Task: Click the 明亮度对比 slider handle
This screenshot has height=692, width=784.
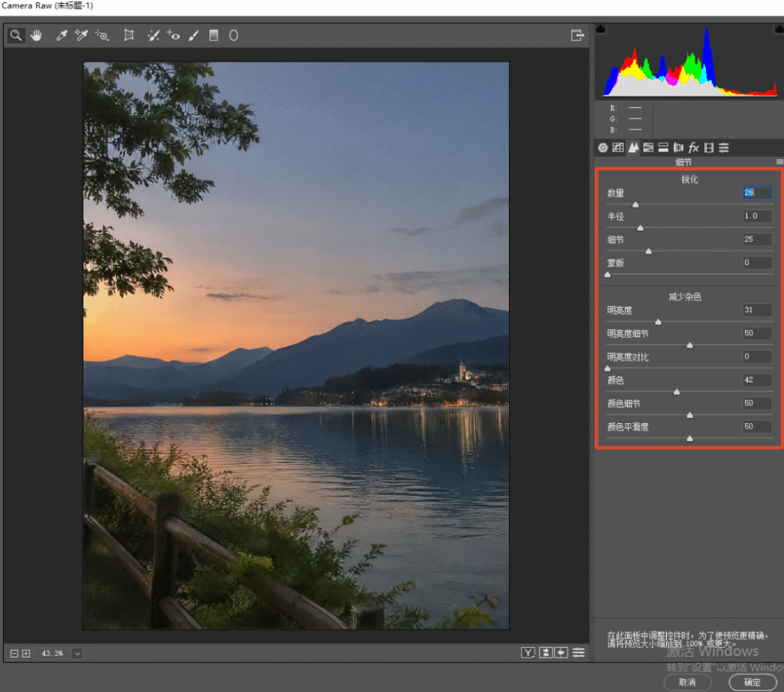Action: pos(607,368)
